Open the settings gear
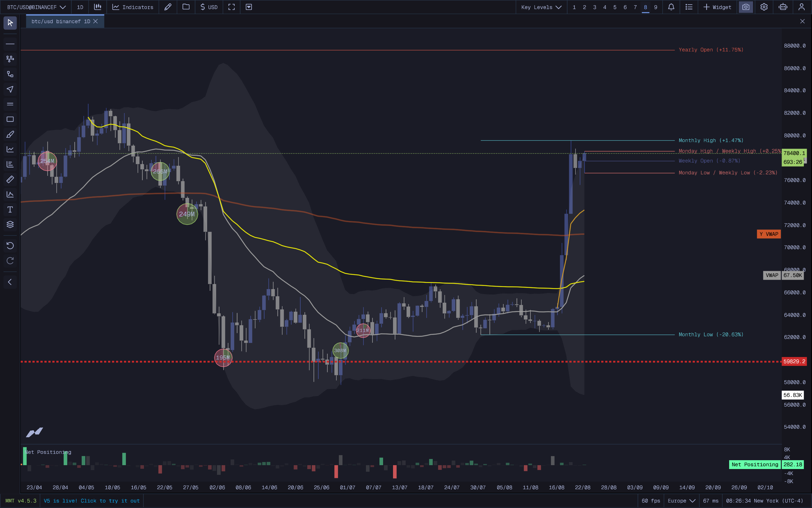 764,7
